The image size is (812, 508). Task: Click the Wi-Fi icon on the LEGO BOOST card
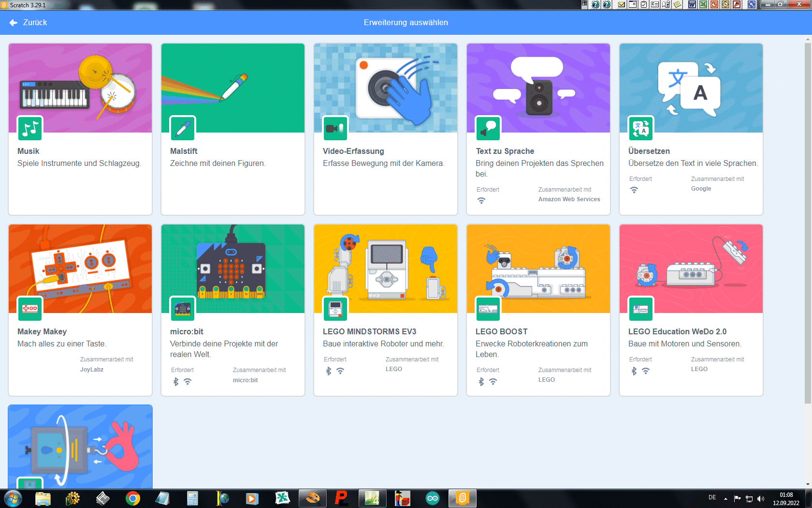click(x=493, y=382)
